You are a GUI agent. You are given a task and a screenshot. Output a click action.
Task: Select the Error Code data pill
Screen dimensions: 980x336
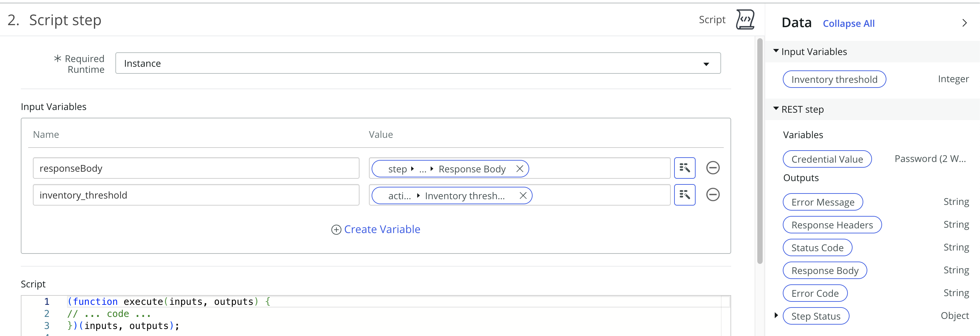tap(815, 293)
